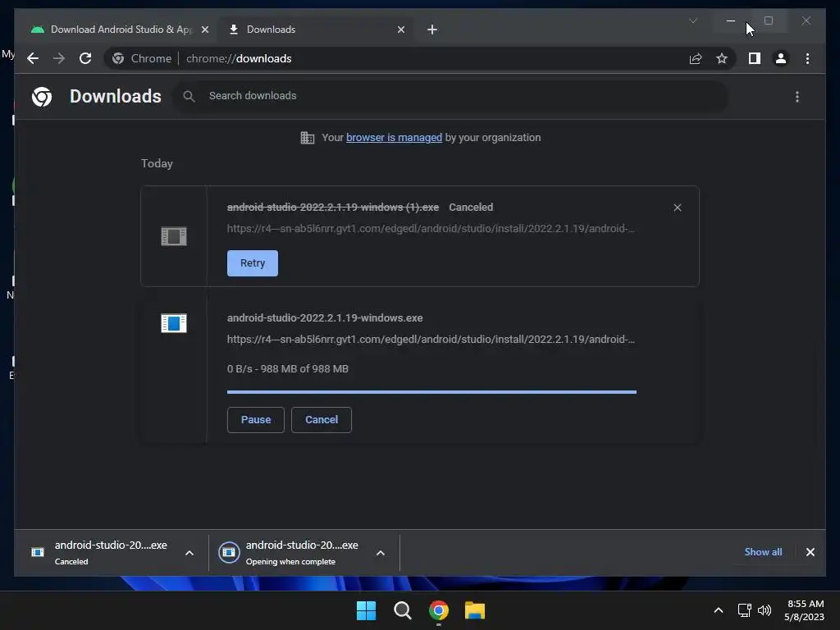840x630 pixels.
Task: Open Windows taskbar search
Action: coord(402,610)
